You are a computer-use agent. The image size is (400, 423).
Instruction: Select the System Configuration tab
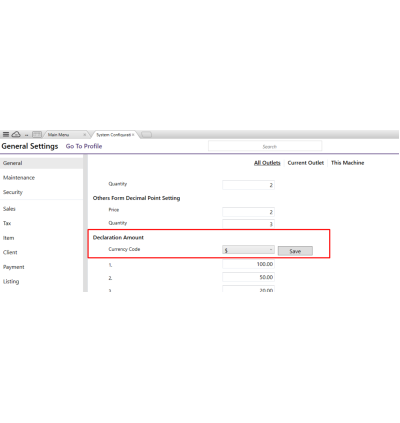113,135
